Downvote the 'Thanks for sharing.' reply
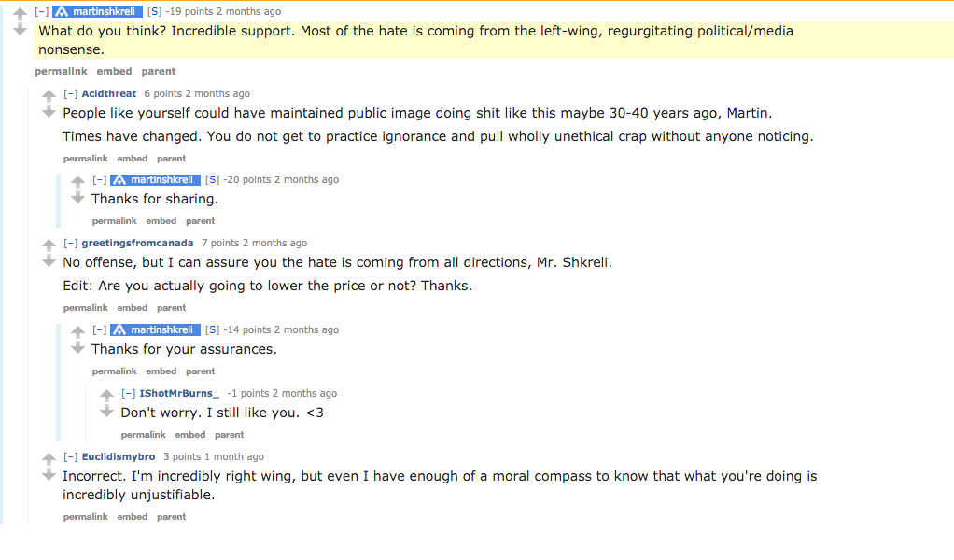954x560 pixels. 77,198
